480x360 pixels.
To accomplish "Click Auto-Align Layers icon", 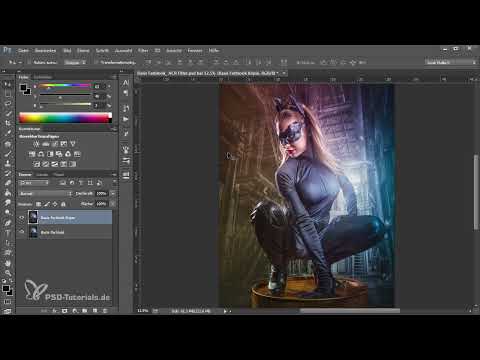I will [284, 62].
